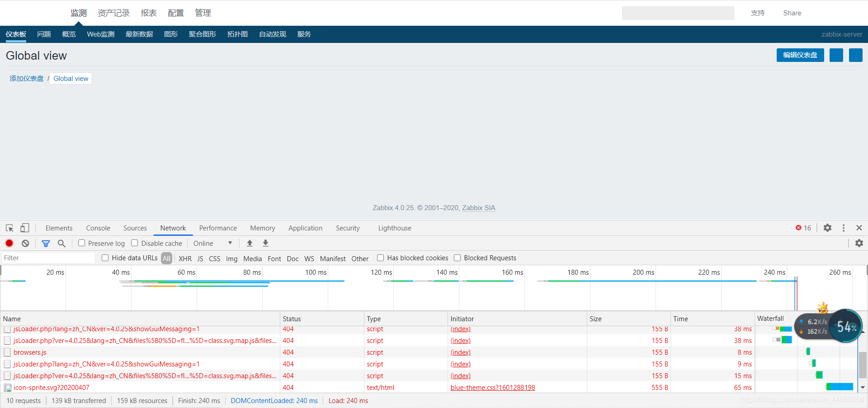
Task: Open the Online throttling dropdown
Action: [x=212, y=243]
